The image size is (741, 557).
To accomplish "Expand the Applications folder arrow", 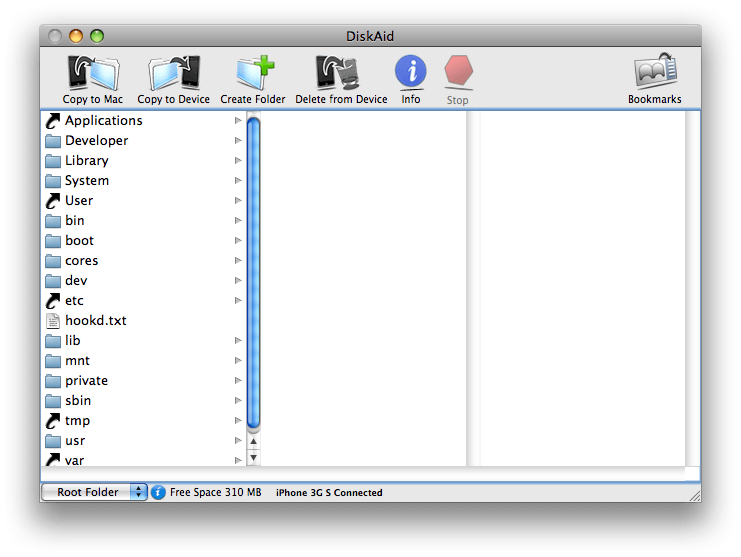I will (x=238, y=120).
